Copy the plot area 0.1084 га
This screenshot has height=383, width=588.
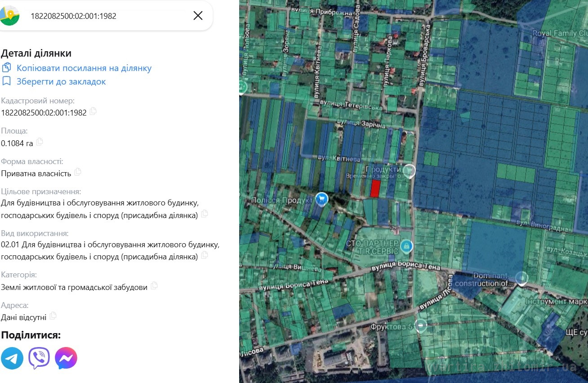pos(40,142)
